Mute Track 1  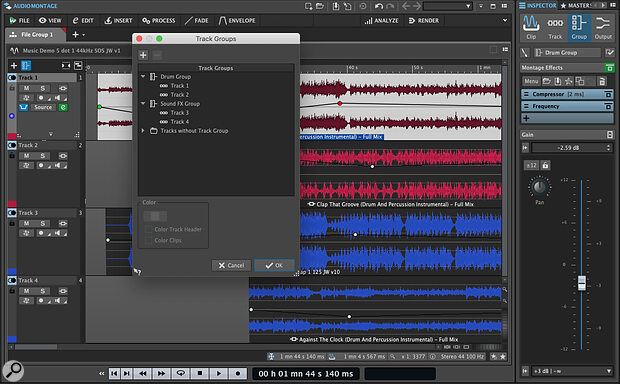(x=26, y=88)
